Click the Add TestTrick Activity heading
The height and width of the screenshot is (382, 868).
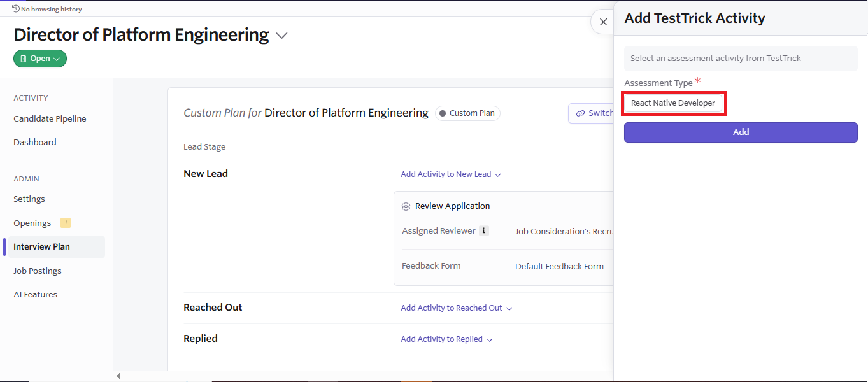[695, 18]
